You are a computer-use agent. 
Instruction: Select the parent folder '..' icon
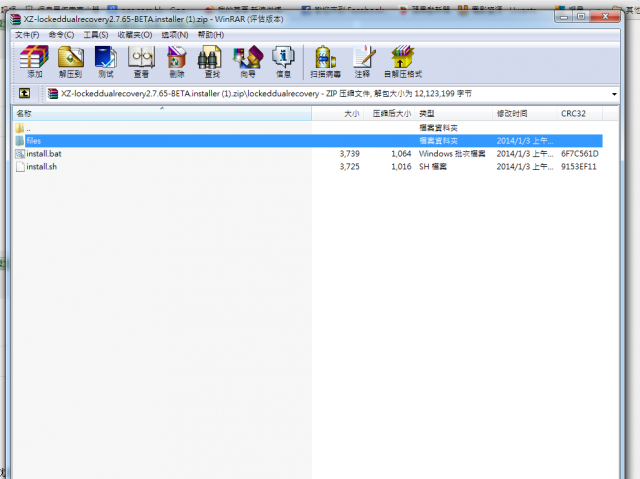click(19, 128)
